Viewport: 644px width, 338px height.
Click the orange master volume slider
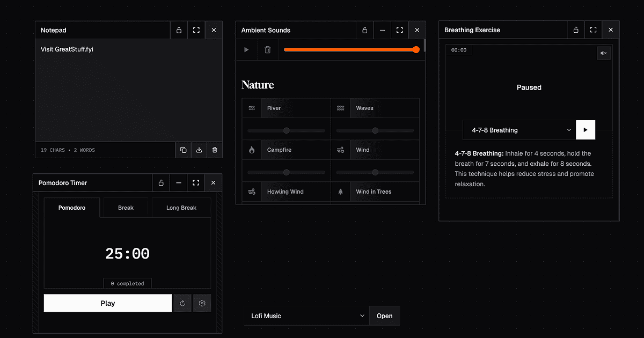352,49
